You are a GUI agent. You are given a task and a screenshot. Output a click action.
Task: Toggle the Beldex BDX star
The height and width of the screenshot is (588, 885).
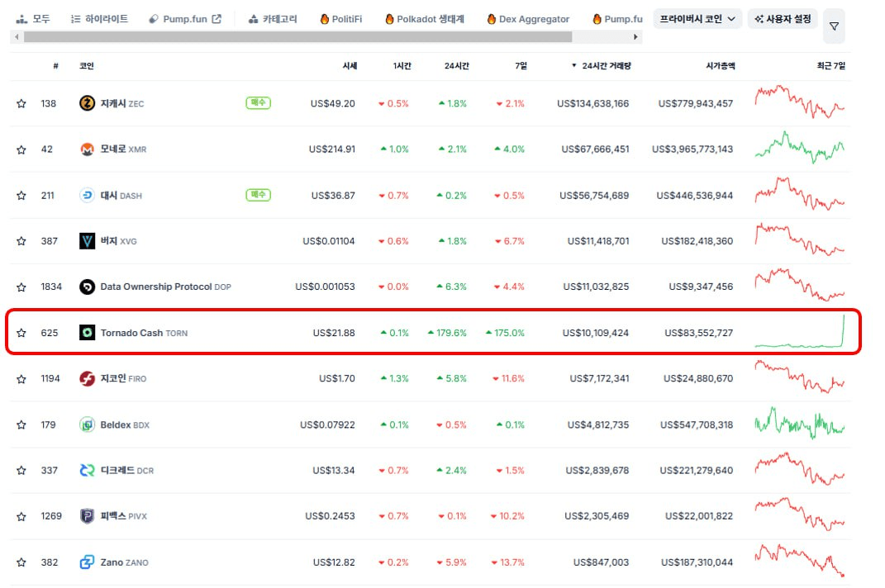(21, 424)
